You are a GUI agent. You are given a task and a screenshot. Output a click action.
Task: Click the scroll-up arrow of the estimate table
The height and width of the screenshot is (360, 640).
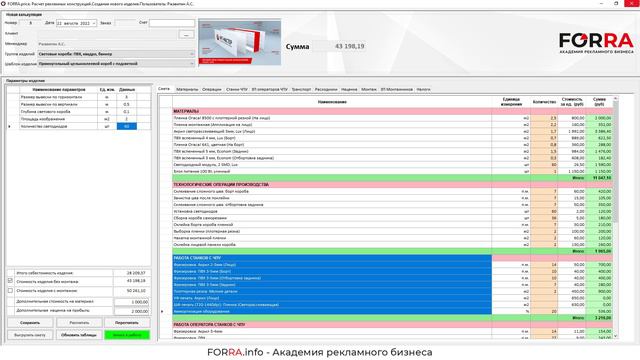(x=616, y=98)
